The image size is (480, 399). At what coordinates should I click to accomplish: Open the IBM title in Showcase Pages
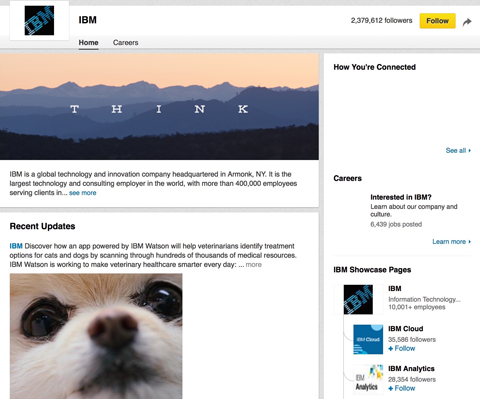tap(395, 289)
